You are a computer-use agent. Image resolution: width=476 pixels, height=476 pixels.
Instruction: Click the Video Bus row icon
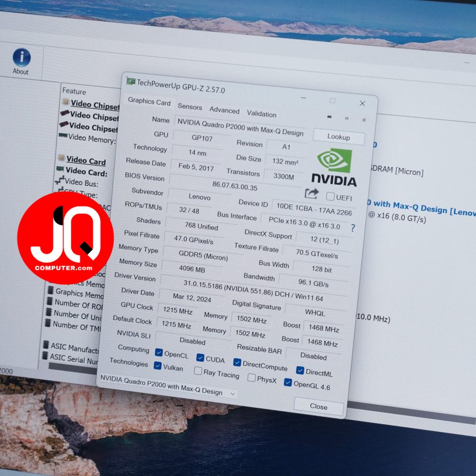coord(60,180)
